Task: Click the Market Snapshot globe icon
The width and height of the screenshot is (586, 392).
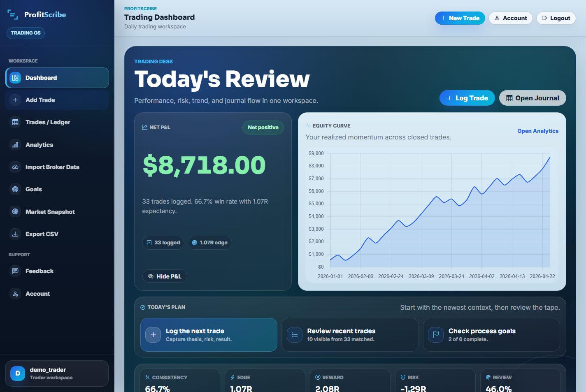Action: pos(15,211)
